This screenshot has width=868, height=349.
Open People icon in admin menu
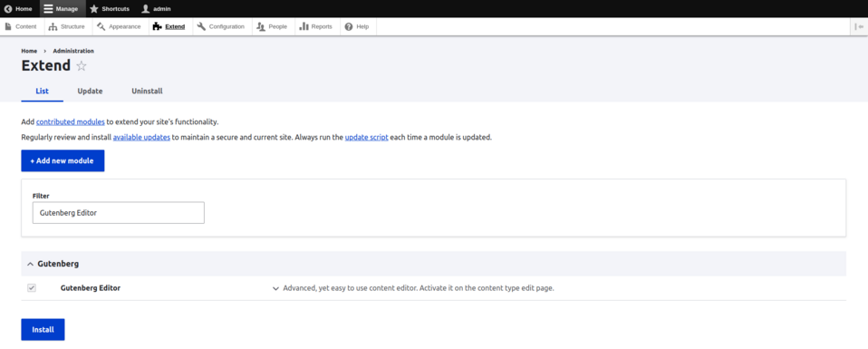(261, 26)
